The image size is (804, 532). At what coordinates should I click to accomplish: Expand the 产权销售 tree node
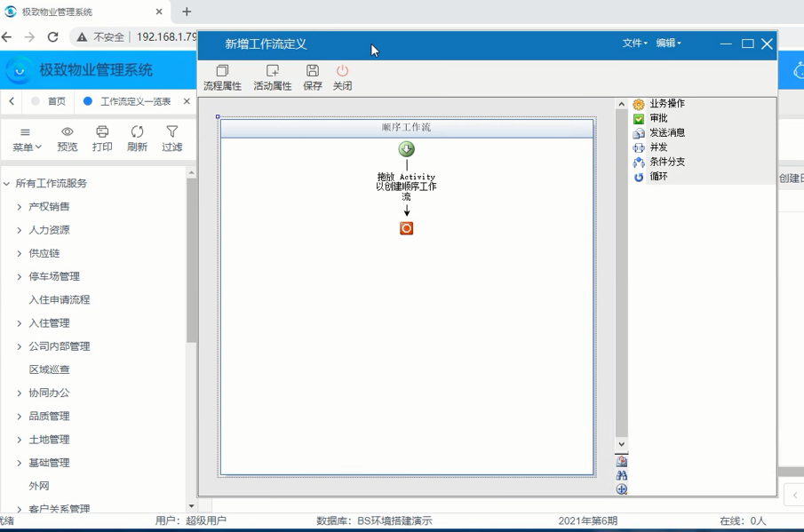click(x=19, y=207)
